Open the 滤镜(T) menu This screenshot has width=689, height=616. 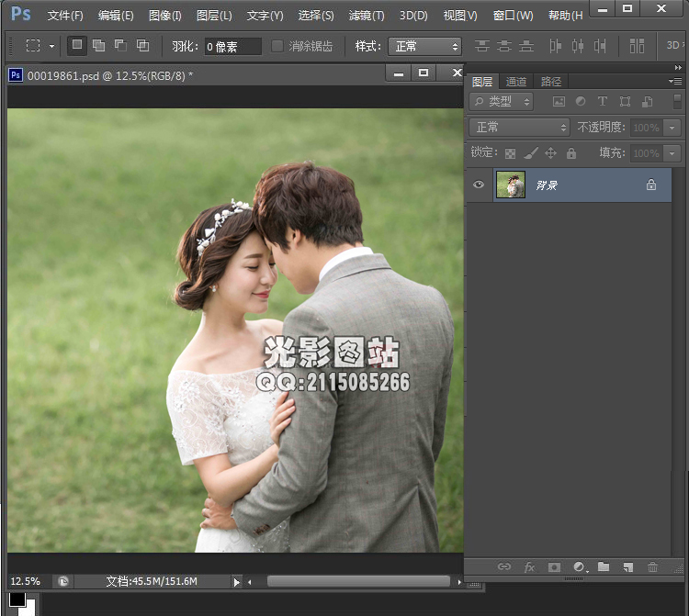(x=367, y=16)
